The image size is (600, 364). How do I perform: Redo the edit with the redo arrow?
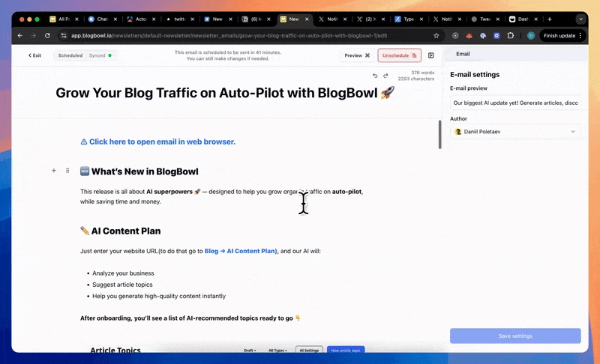pos(385,76)
